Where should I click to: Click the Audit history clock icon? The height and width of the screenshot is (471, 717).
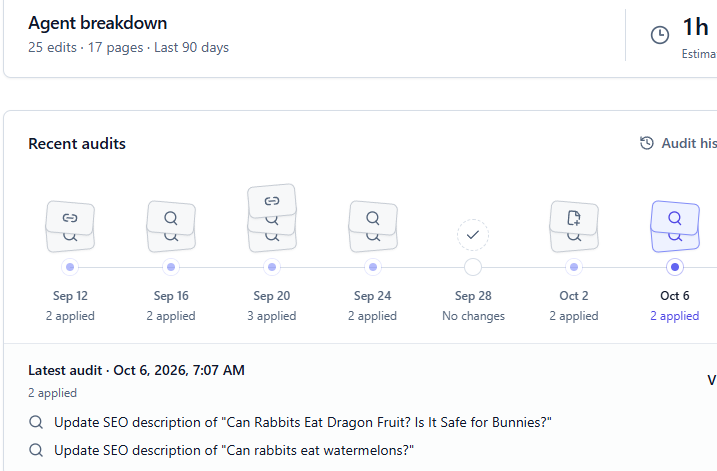tap(647, 143)
